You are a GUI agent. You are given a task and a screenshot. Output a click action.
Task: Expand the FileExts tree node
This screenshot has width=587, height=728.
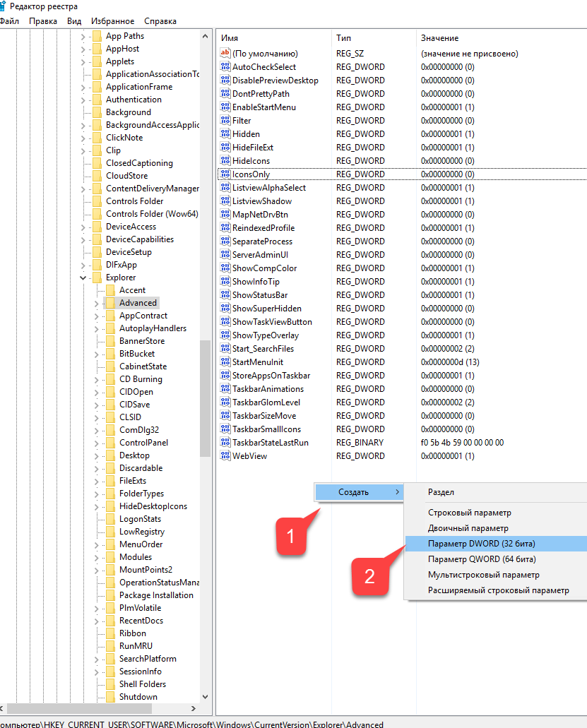click(x=96, y=481)
